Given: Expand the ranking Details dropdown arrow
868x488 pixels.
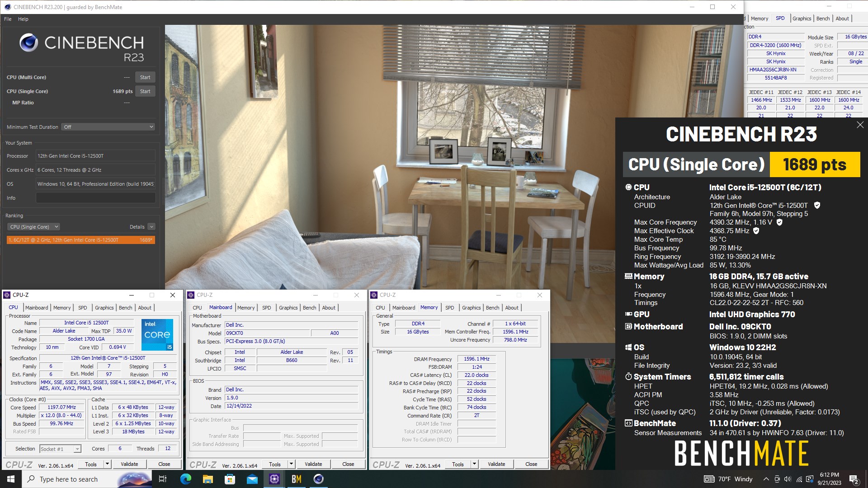Looking at the screenshot, I should point(151,227).
